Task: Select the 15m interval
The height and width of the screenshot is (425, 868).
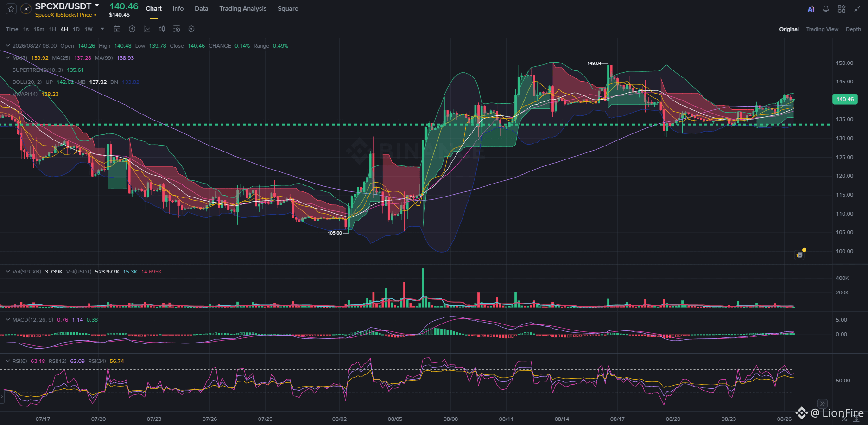Action: coord(39,29)
